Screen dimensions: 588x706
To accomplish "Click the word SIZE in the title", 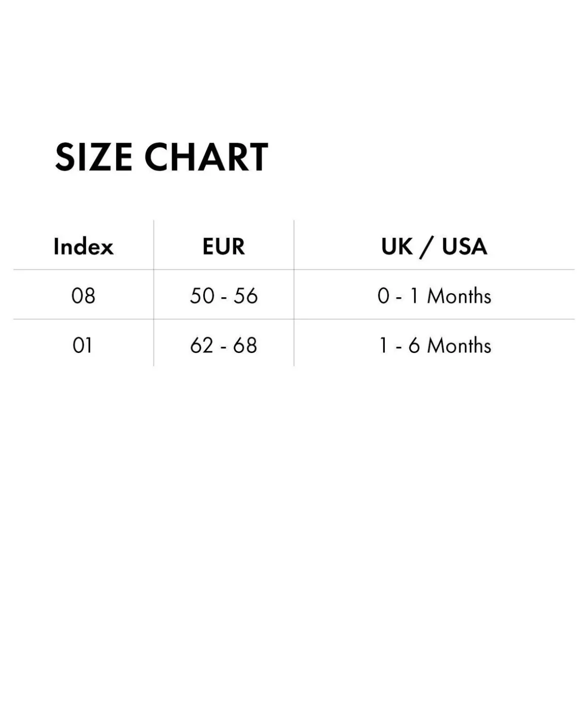I will [x=94, y=157].
